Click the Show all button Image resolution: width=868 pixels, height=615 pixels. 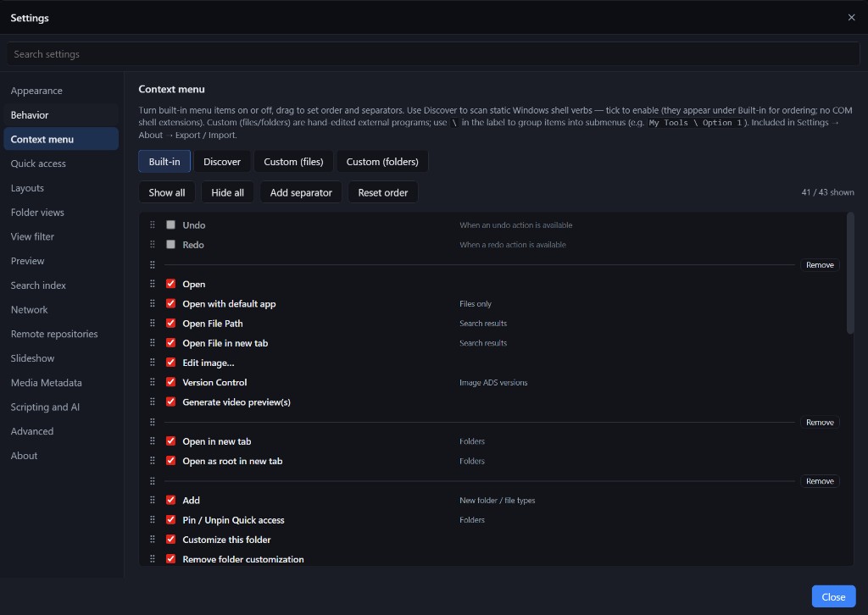coord(167,192)
